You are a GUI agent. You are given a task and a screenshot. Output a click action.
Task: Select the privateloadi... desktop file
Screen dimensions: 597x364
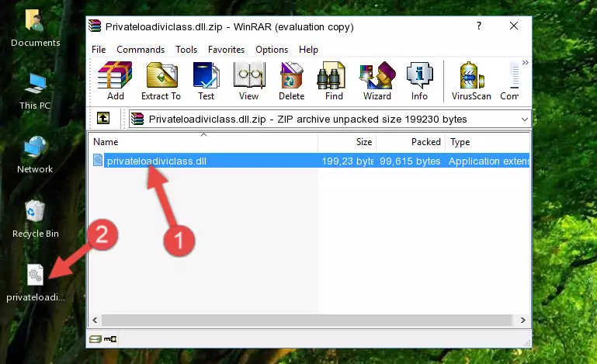[36, 283]
